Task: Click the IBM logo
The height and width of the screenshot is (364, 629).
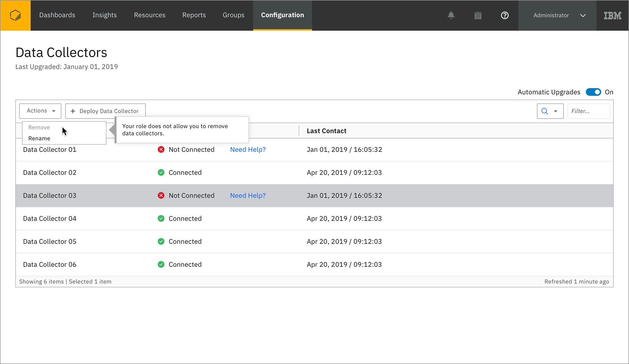Action: coord(612,15)
